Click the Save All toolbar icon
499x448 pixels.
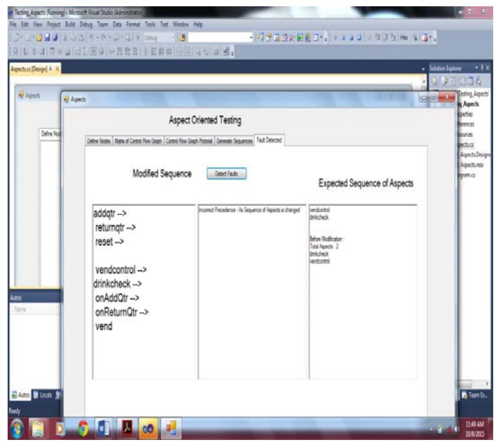(x=55, y=38)
